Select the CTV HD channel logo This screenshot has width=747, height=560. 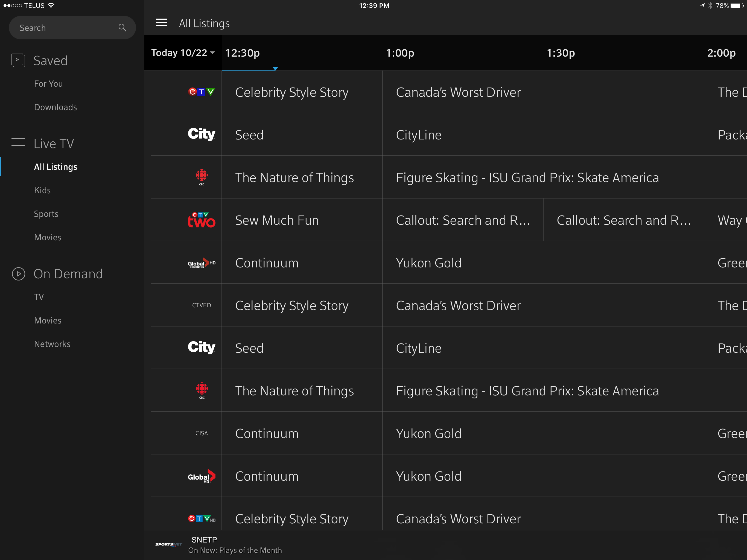pos(202,518)
